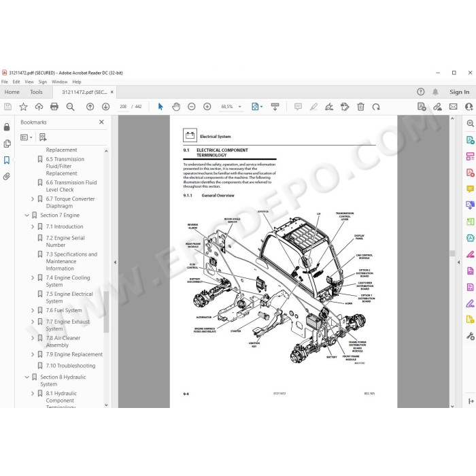Open zoom percentage dropdown
Viewport: 476px width, 476px height.
240,107
